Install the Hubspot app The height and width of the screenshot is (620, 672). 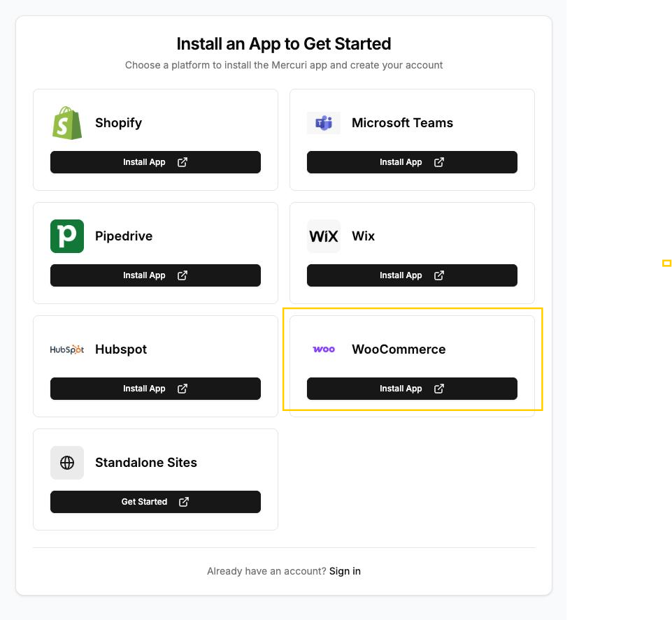(155, 389)
